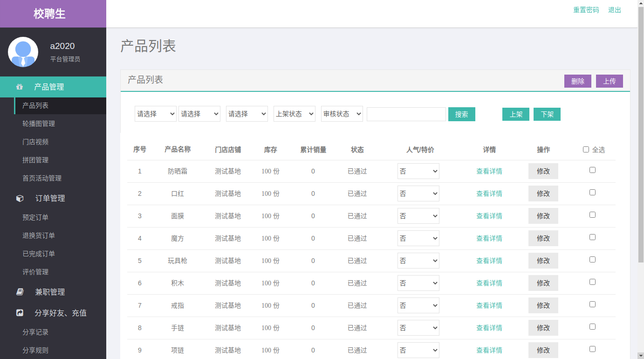The width and height of the screenshot is (644, 359).
Task: Select the checkbox in the 魔方 row
Action: [592, 237]
